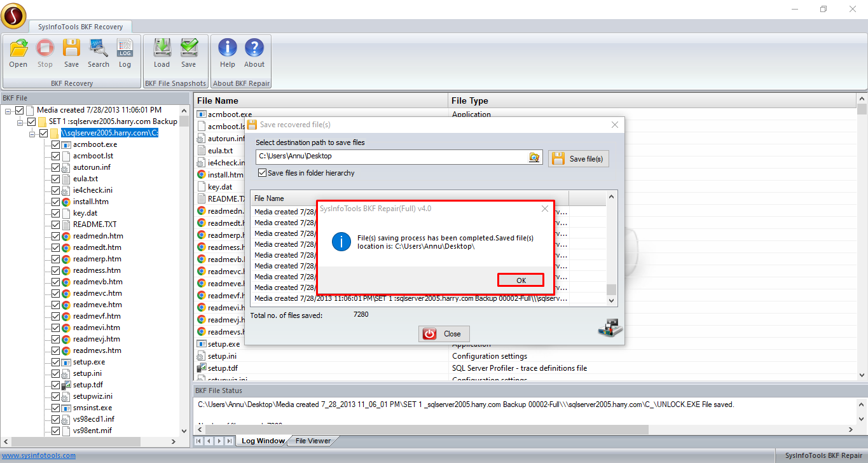The height and width of the screenshot is (463, 868).
Task: Select vs98ecd1.inf in the BKF tree
Action: pyautogui.click(x=93, y=419)
